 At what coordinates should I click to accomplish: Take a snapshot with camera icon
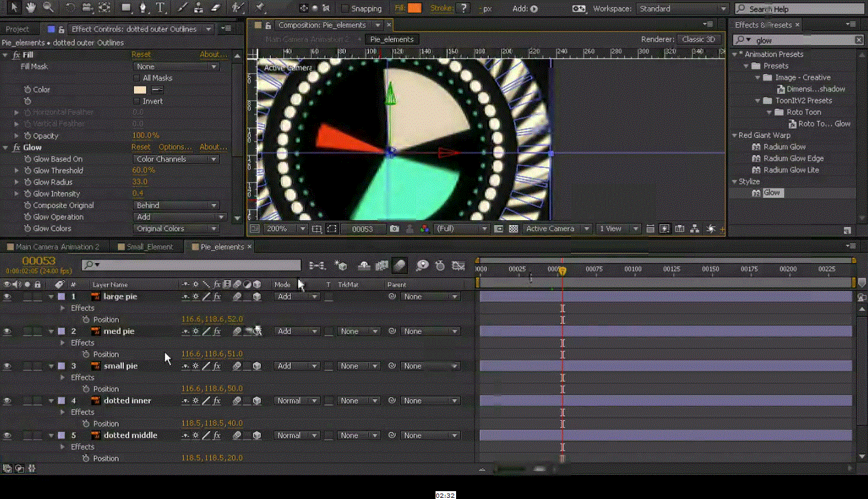coord(394,229)
